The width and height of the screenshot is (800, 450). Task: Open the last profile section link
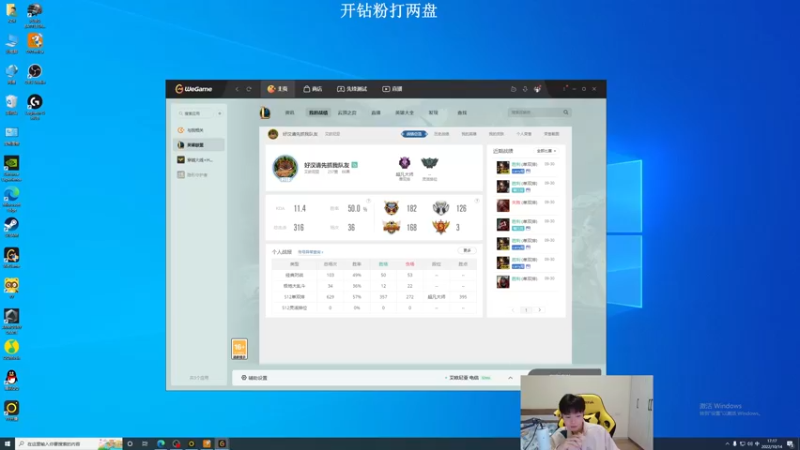pyautogui.click(x=552, y=134)
